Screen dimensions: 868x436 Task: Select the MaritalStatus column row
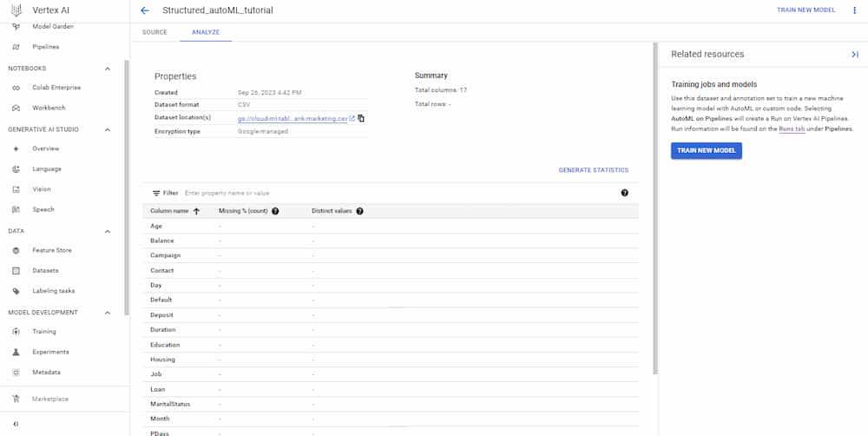point(391,404)
